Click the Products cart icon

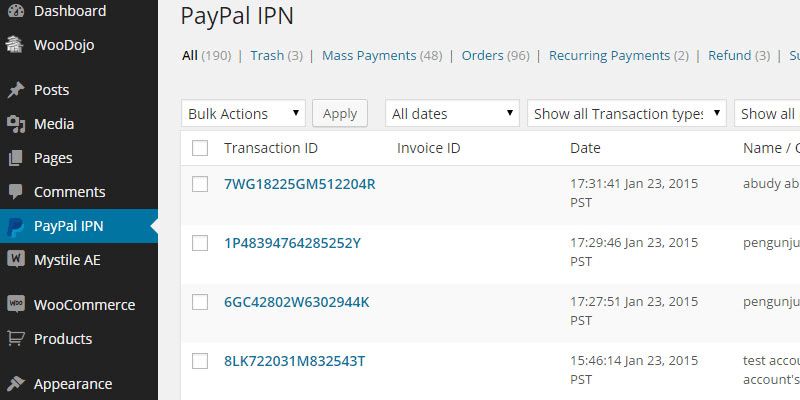(x=15, y=339)
